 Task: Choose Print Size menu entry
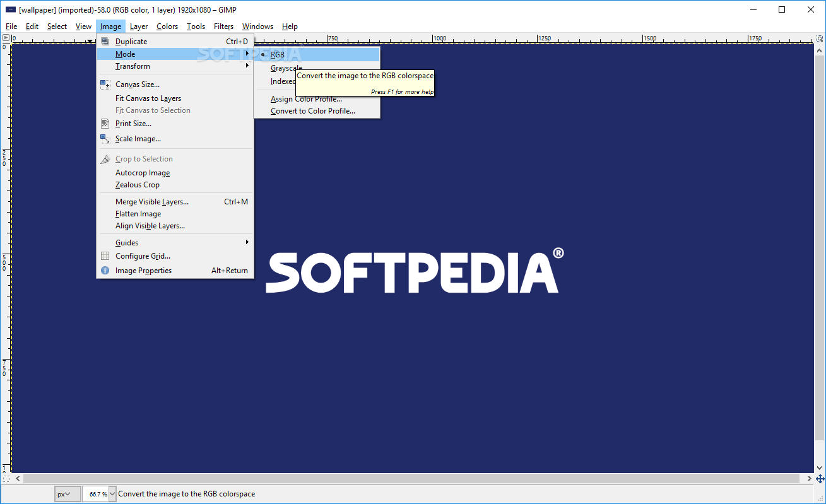175,124
